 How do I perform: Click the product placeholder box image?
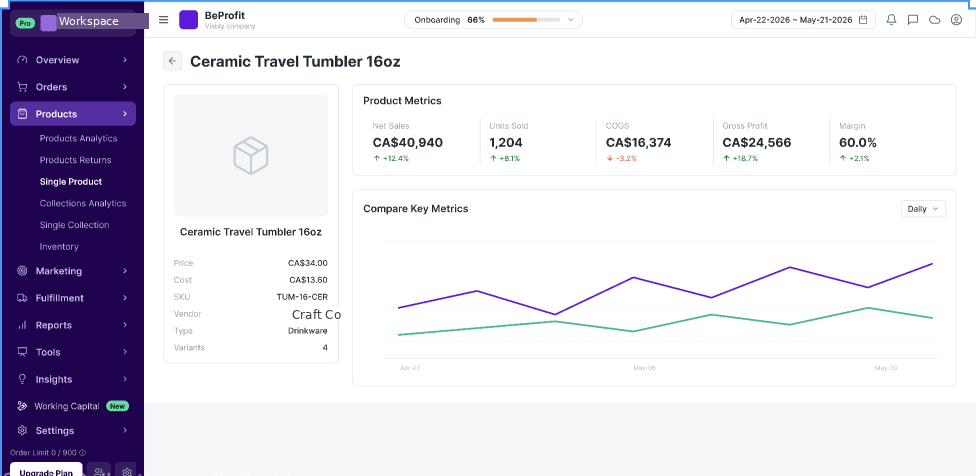[251, 156]
